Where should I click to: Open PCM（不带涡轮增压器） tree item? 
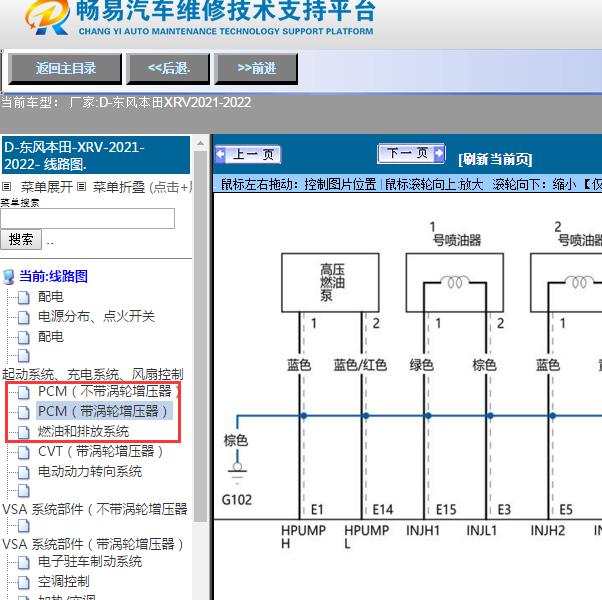pos(109,392)
